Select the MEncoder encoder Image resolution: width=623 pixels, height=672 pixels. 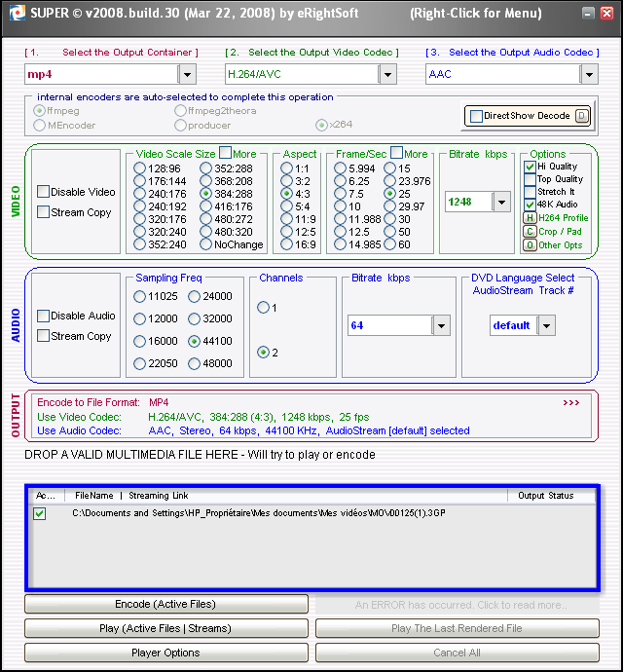39,125
